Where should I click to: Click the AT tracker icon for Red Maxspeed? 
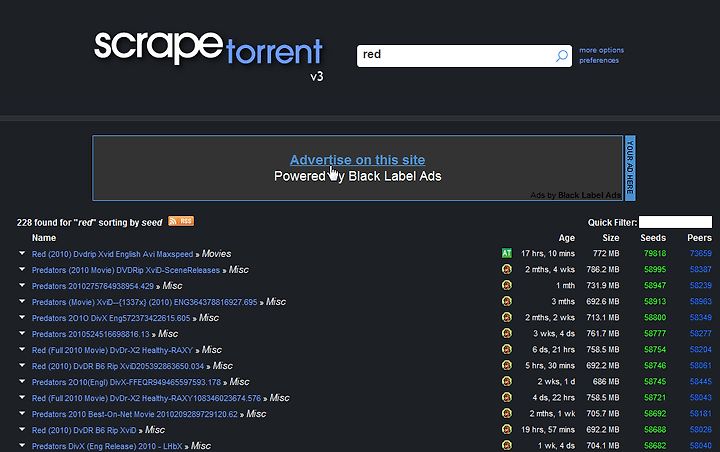click(506, 253)
